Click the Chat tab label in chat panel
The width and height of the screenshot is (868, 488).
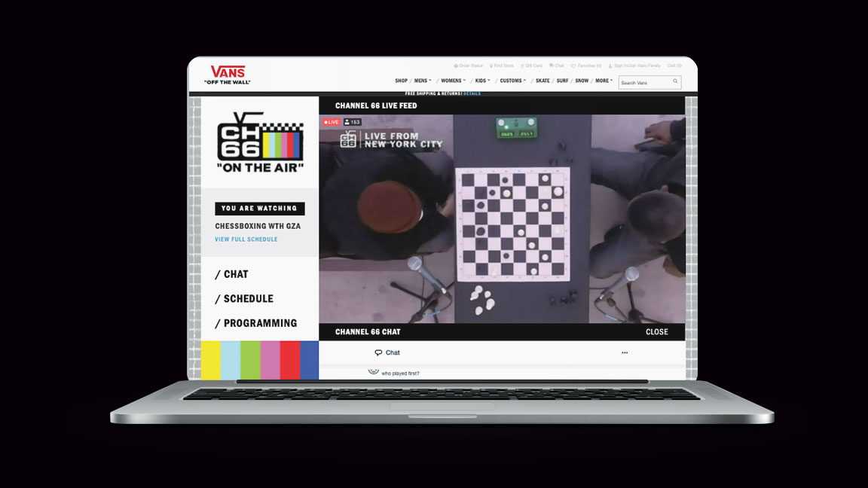[393, 352]
